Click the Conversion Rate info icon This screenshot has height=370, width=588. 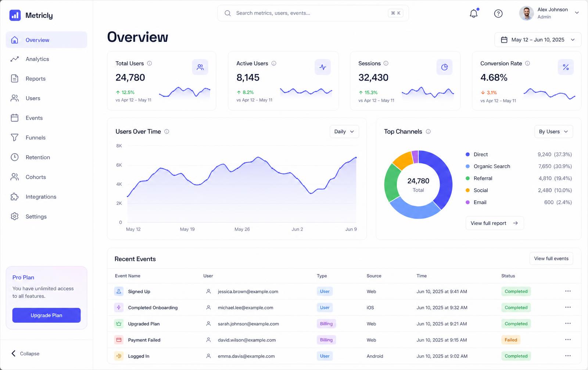[527, 63]
